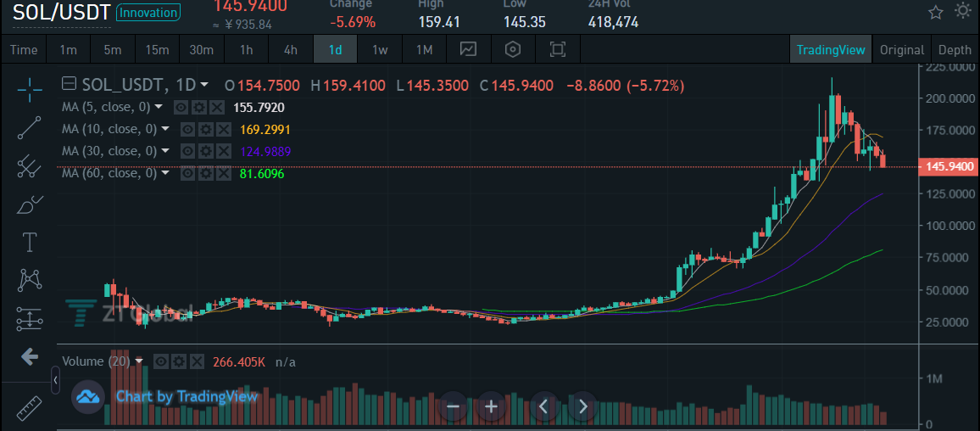Toggle light theme sun icon
This screenshot has height=431, width=980.
click(x=963, y=11)
